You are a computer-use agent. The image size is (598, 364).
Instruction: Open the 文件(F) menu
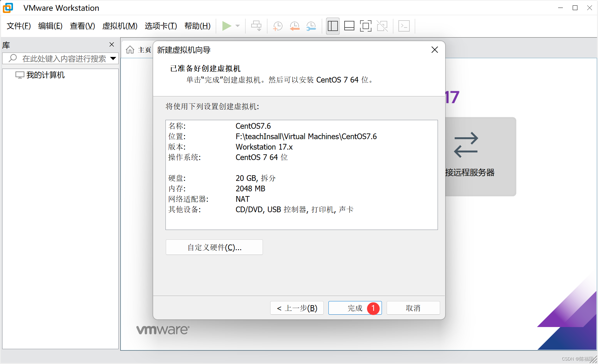pos(19,26)
